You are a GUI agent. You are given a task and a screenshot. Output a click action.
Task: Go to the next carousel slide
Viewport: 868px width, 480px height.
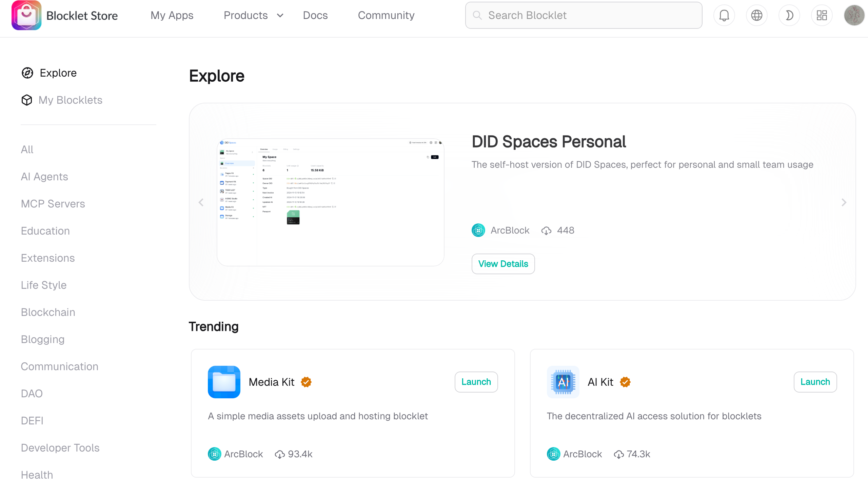tap(844, 202)
